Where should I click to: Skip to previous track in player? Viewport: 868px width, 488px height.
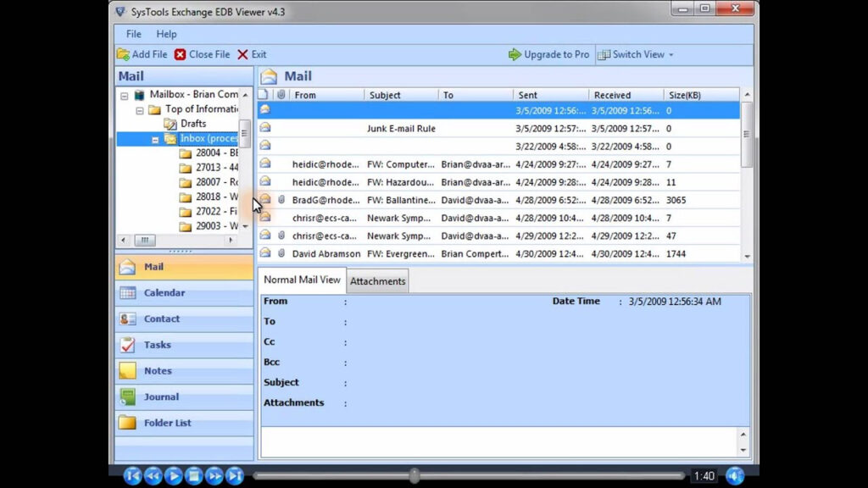pyautogui.click(x=132, y=476)
